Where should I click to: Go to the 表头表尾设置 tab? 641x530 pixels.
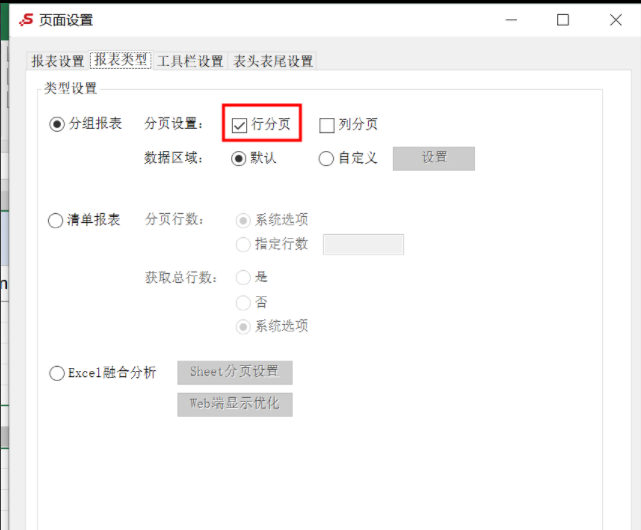[x=273, y=61]
